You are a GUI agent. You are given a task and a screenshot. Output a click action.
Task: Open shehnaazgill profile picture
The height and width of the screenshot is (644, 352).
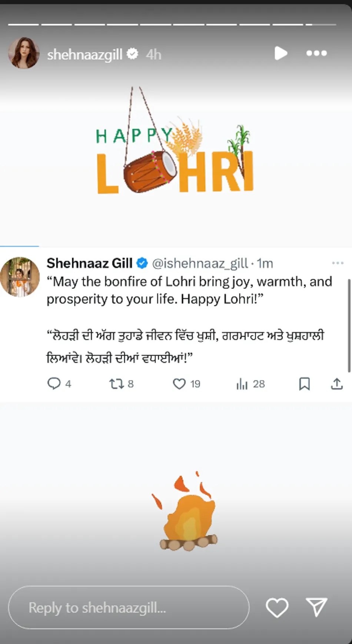(24, 53)
